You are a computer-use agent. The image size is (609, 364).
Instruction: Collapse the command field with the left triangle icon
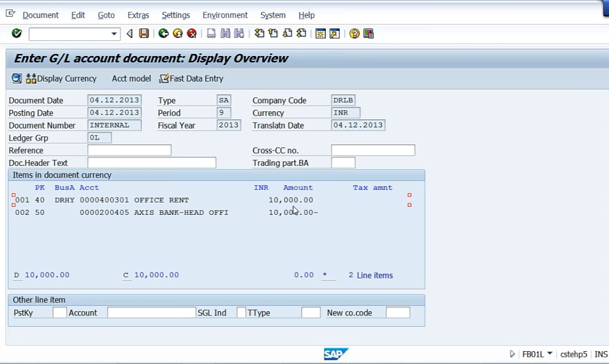tap(129, 34)
